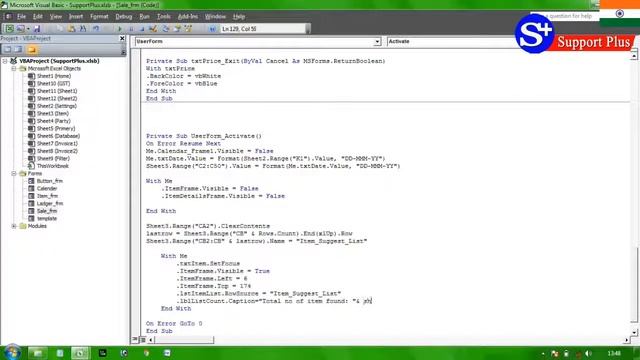Click the Copy toolbar icon

(60, 29)
